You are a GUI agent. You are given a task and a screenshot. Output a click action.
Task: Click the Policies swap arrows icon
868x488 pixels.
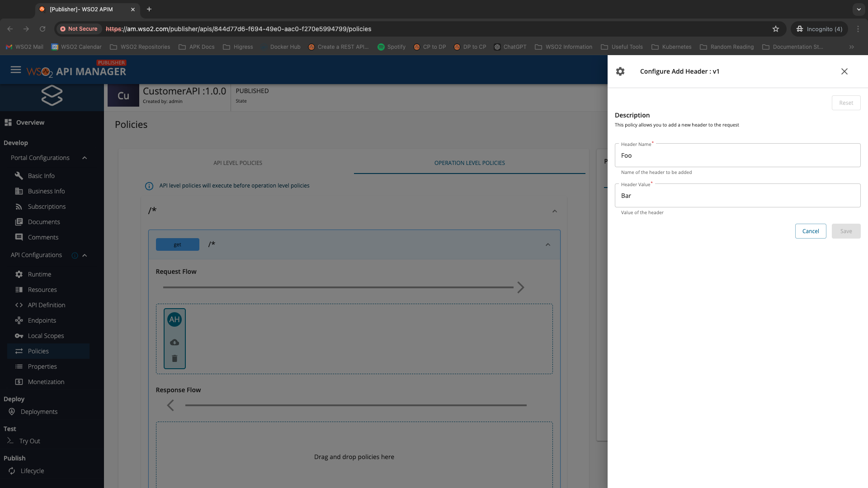19,351
